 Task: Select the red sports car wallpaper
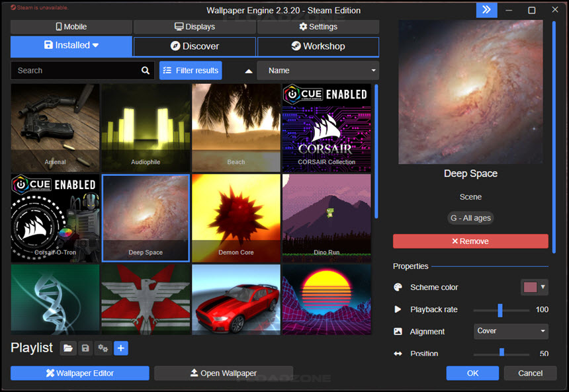pos(236,299)
